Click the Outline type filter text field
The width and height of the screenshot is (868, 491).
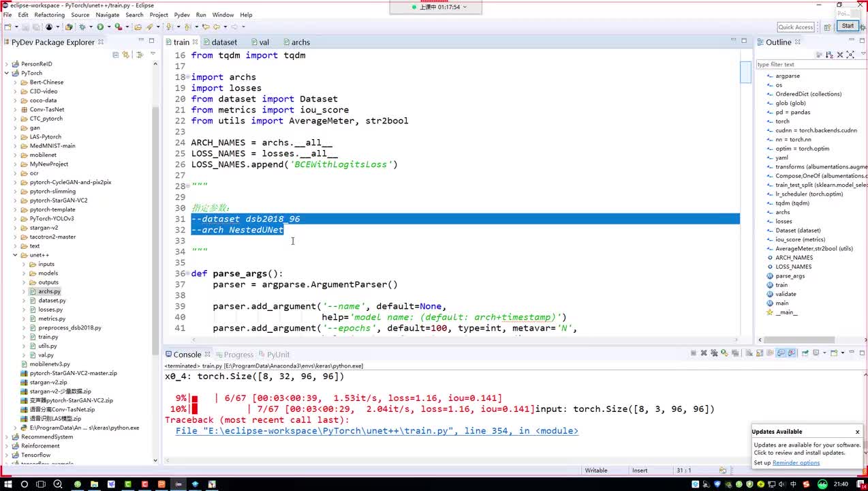(x=810, y=65)
